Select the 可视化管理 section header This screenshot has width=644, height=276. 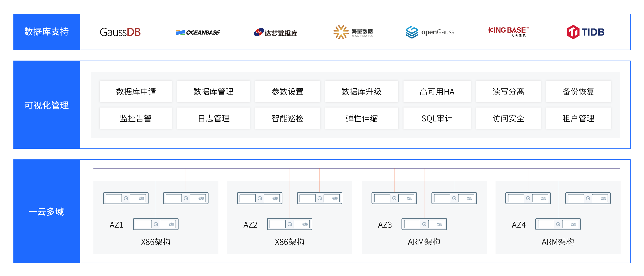coord(47,105)
